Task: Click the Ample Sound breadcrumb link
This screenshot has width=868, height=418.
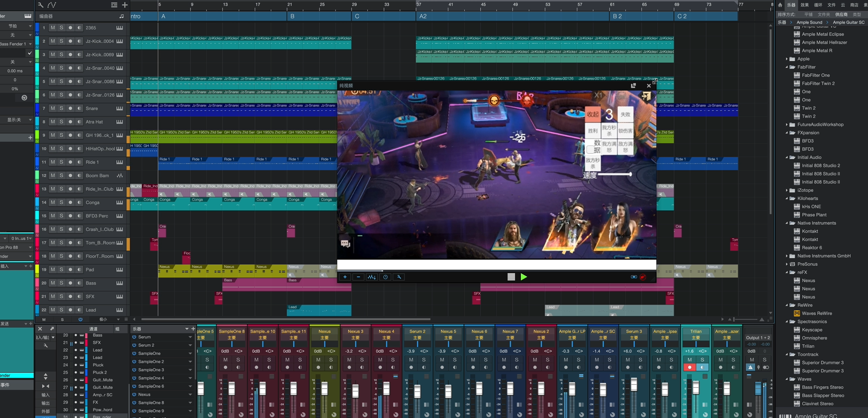Action: click(x=809, y=22)
